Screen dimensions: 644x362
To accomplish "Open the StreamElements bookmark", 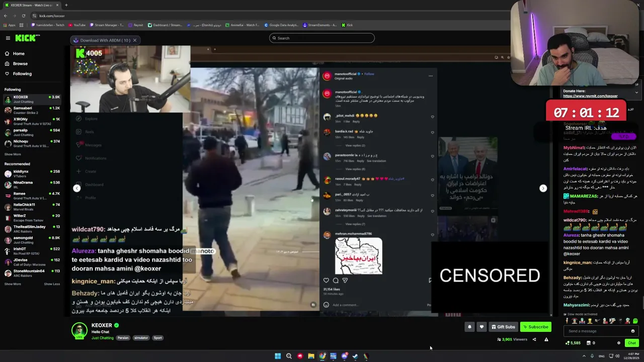I will pyautogui.click(x=319, y=25).
